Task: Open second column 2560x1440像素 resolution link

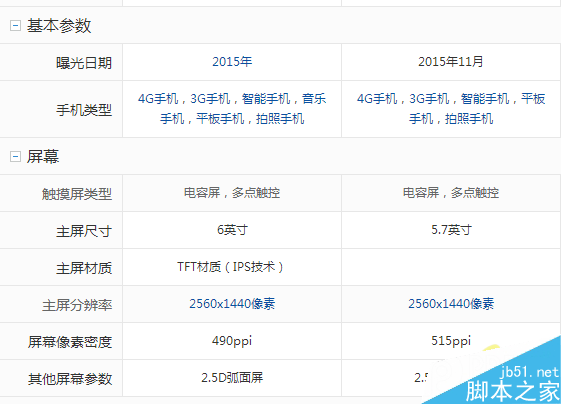Action: coord(451,304)
